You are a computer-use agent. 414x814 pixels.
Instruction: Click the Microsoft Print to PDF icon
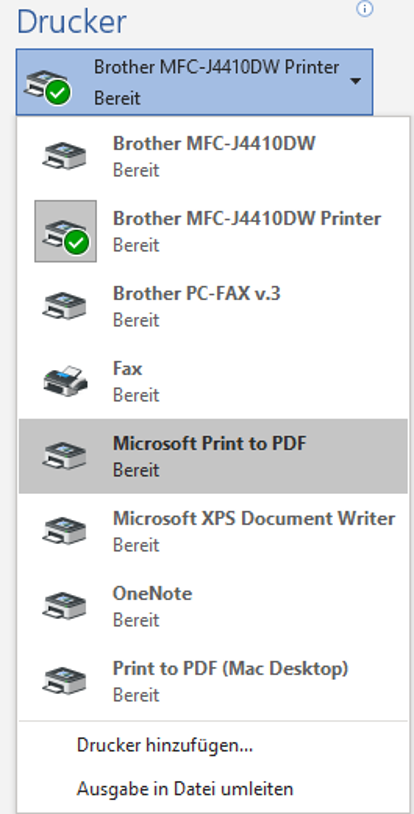click(x=64, y=455)
